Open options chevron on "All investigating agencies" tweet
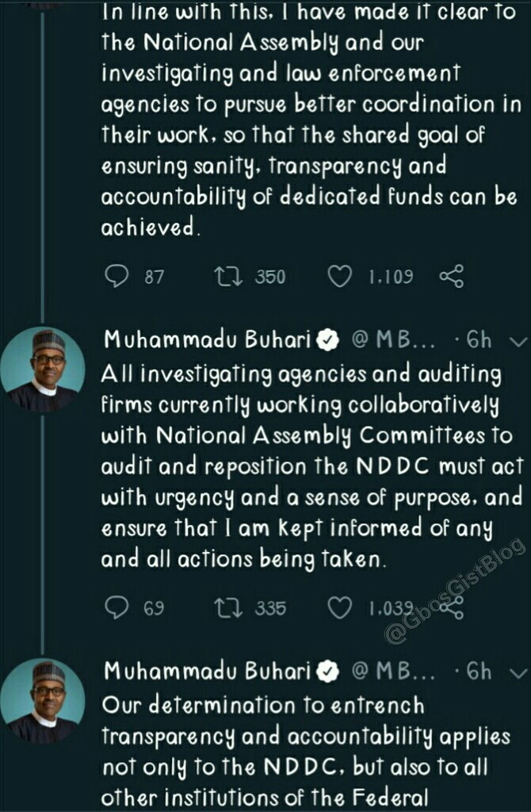The image size is (531, 812). tap(519, 341)
